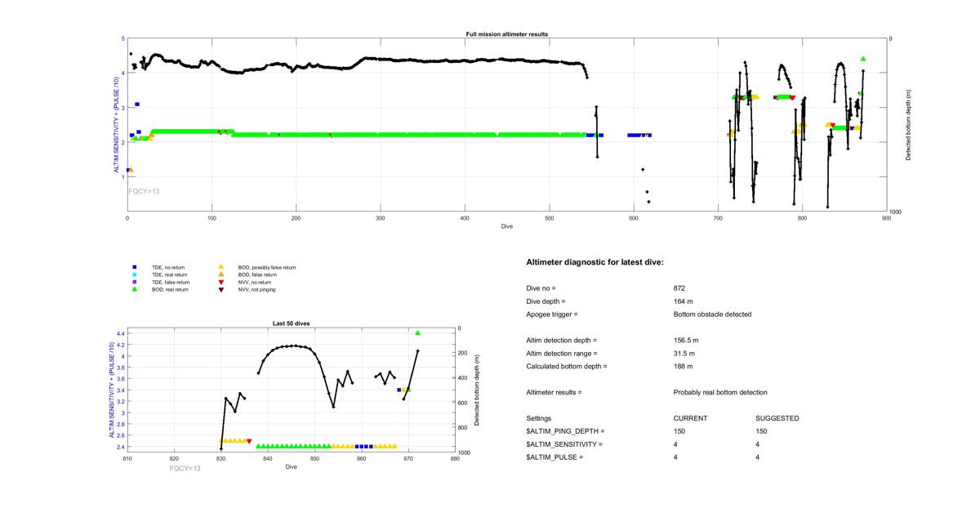980x508 pixels.
Task: Click the dive number value 872
Action: [x=679, y=288]
